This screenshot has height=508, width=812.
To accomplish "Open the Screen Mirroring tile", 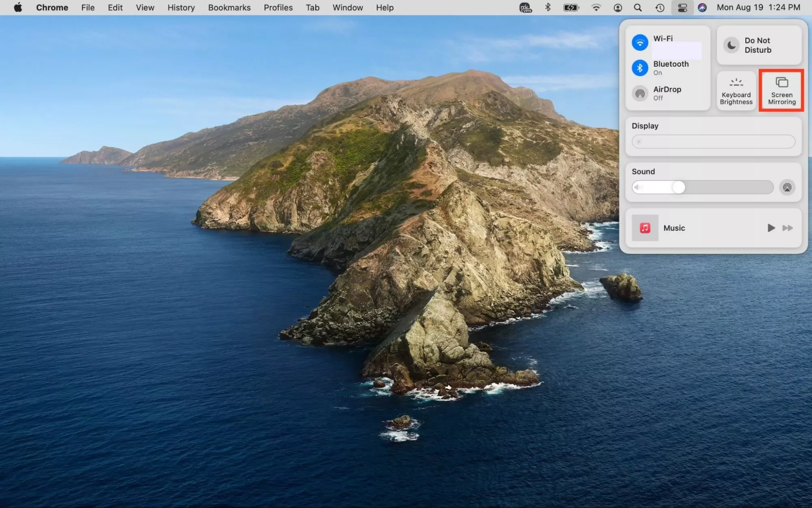I will click(x=781, y=90).
